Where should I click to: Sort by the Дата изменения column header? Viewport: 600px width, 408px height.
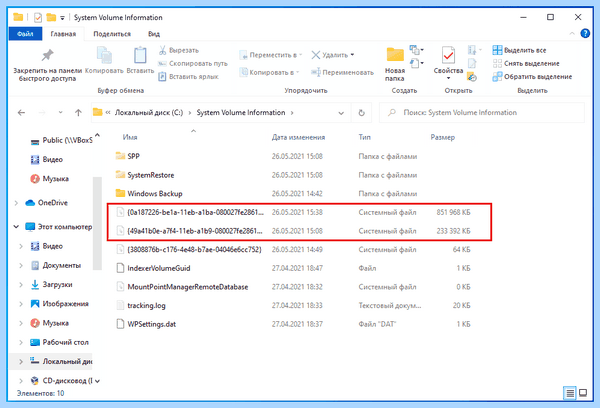click(x=298, y=137)
